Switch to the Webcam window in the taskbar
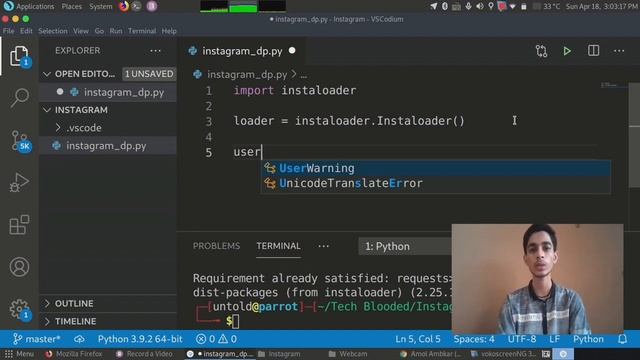Image resolution: width=640 pixels, height=360 pixels. 348,354
